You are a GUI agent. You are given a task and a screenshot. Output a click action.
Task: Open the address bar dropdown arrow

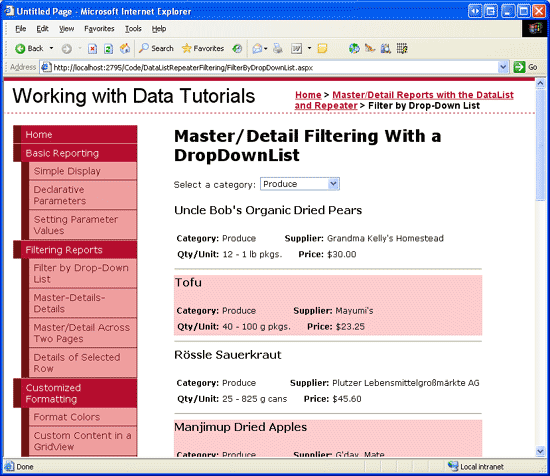coord(503,67)
